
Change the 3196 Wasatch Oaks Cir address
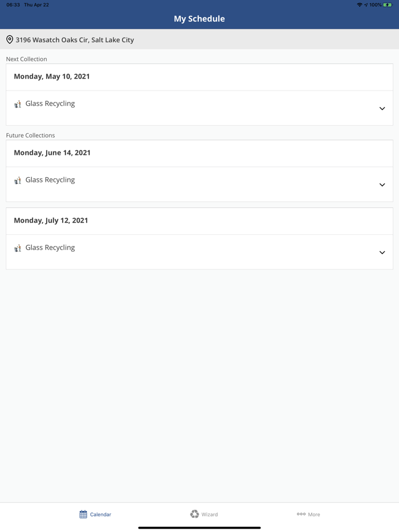(75, 40)
